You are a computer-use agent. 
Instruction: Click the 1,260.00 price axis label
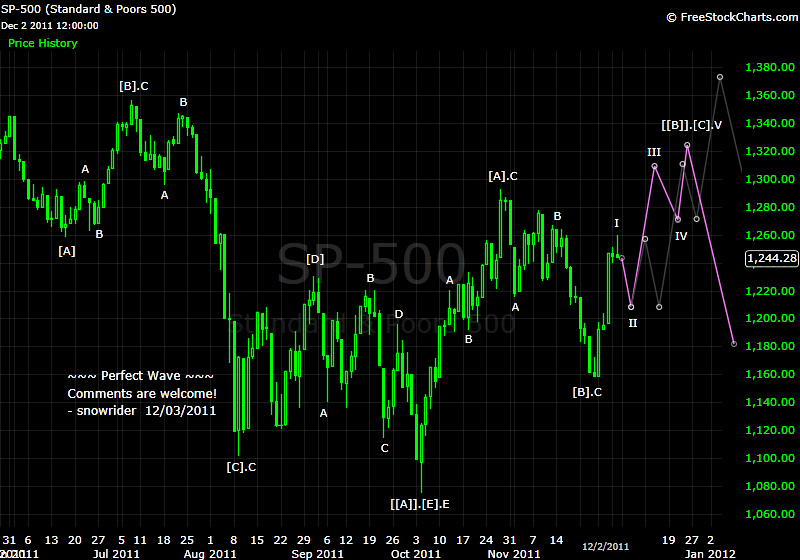coord(770,236)
